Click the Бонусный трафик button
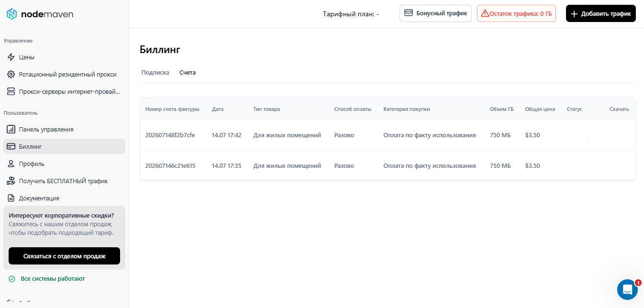Screen dimensions: 644x308 click(x=435, y=13)
